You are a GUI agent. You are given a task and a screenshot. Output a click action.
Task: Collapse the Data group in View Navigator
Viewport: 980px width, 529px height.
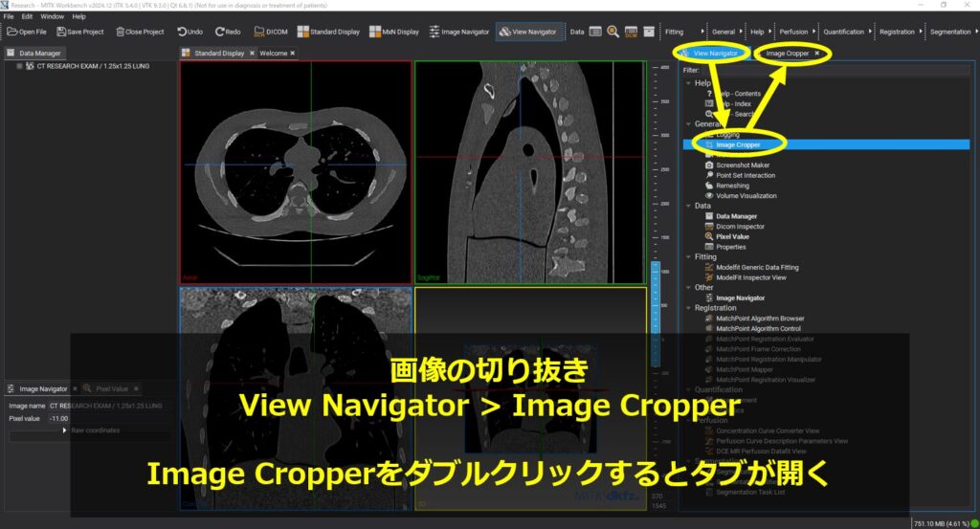click(x=689, y=206)
